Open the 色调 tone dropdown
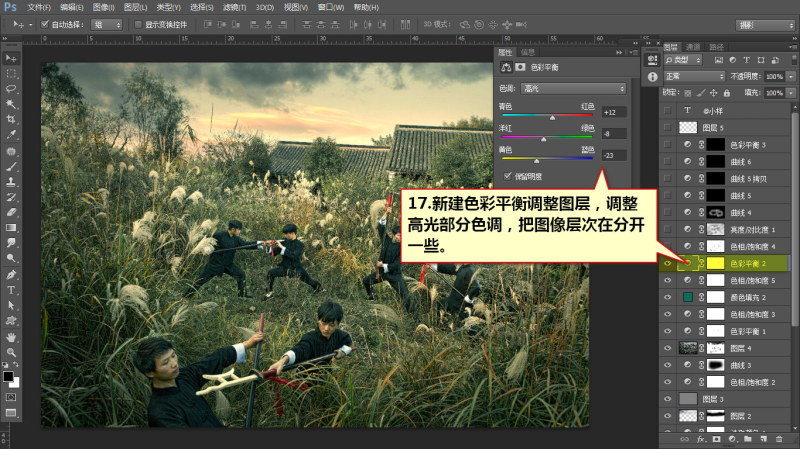 pyautogui.click(x=573, y=88)
